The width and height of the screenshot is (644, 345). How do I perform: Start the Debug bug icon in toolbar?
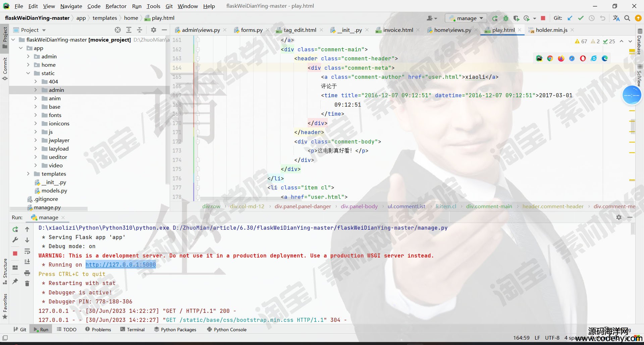coord(506,18)
